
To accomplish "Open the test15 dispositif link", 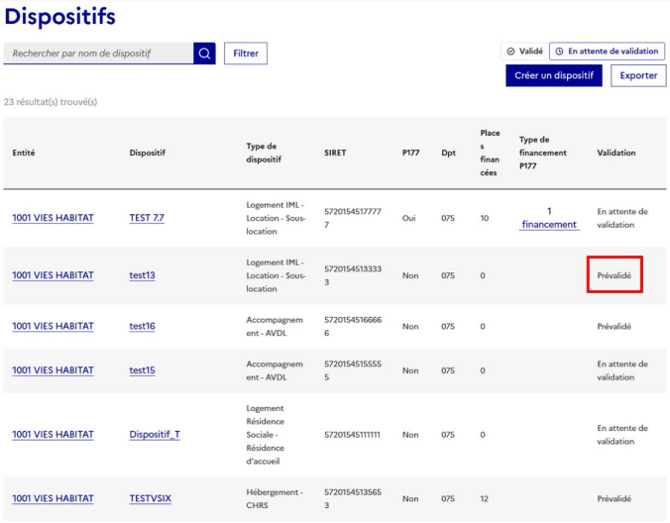I will coord(142,370).
